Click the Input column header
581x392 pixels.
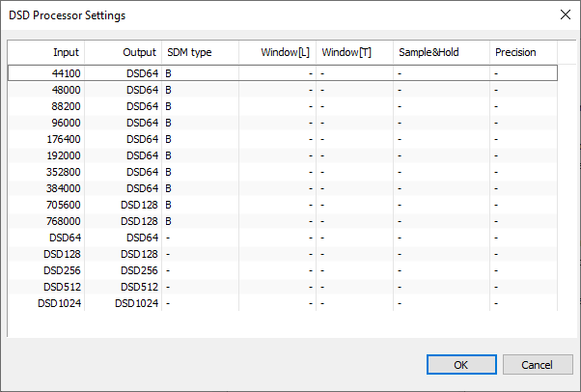point(46,52)
